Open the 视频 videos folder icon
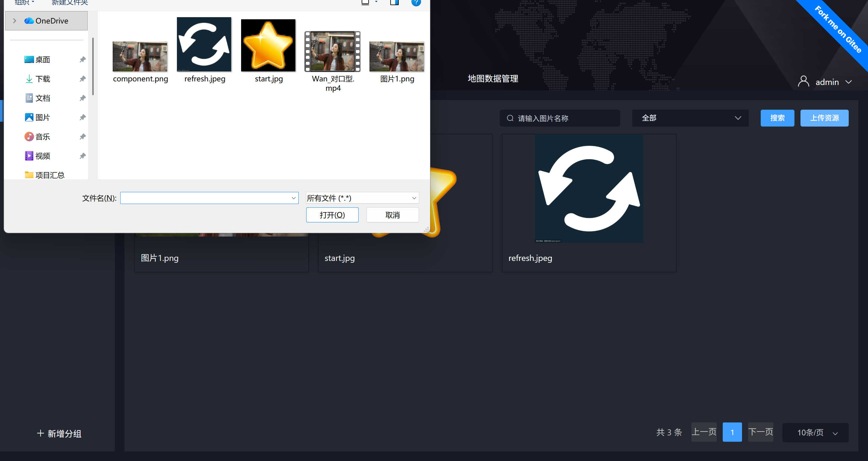Viewport: 868px width, 461px height. [x=29, y=156]
